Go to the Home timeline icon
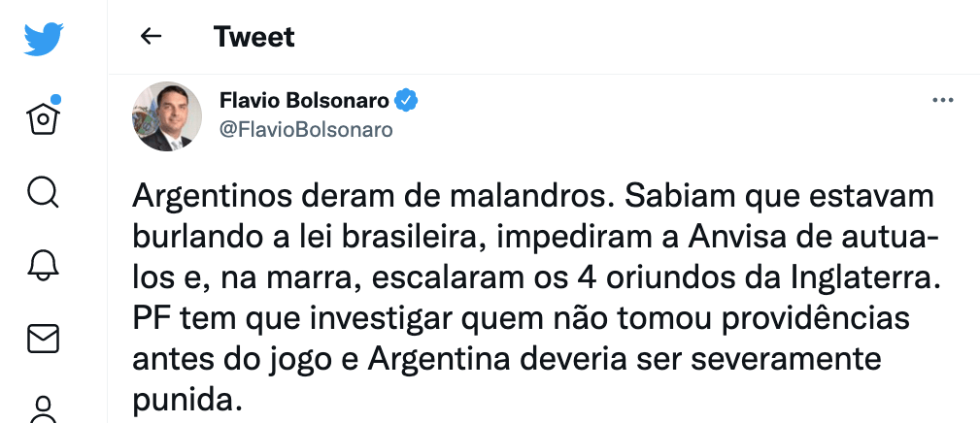980x423 pixels. 43,118
